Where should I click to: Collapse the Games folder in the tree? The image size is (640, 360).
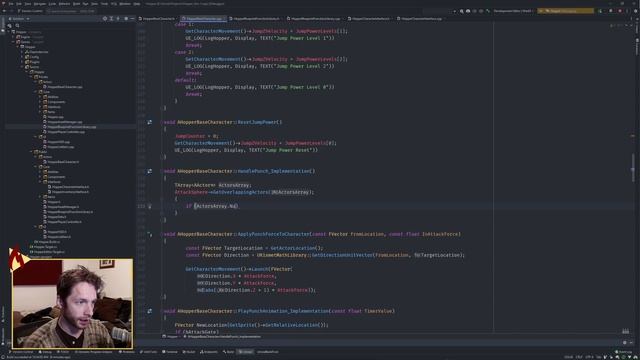(x=13, y=42)
